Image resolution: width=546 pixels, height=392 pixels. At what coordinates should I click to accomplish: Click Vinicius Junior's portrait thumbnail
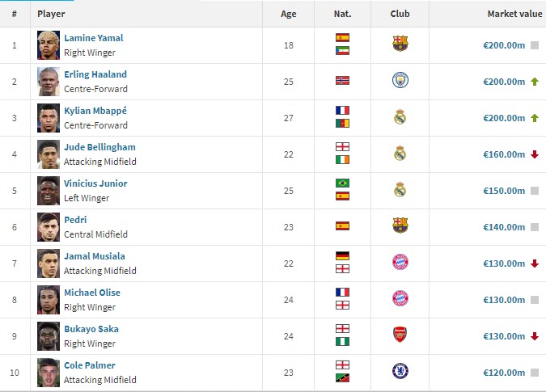[49, 190]
